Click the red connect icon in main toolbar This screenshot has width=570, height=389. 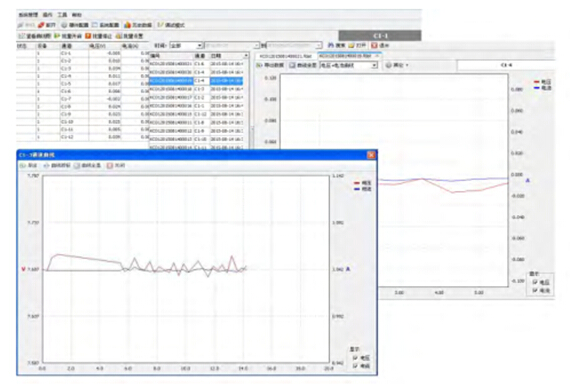[x=41, y=25]
